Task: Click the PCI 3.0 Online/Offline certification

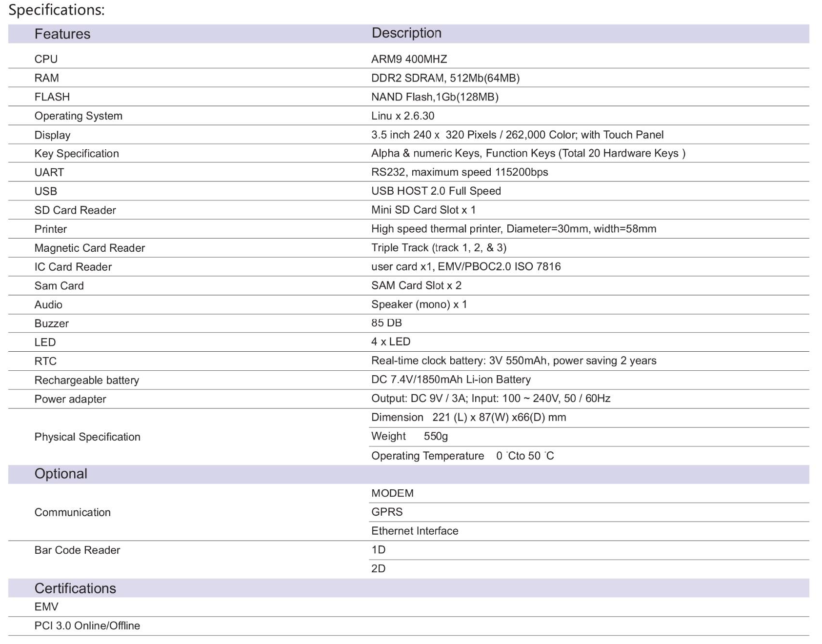Action: 87,625
